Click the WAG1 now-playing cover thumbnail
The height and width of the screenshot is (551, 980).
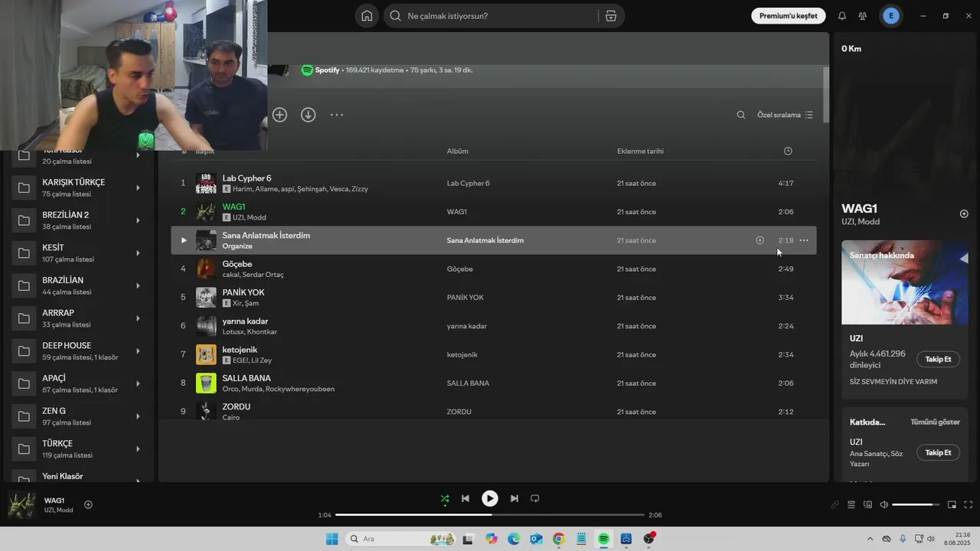coord(21,505)
